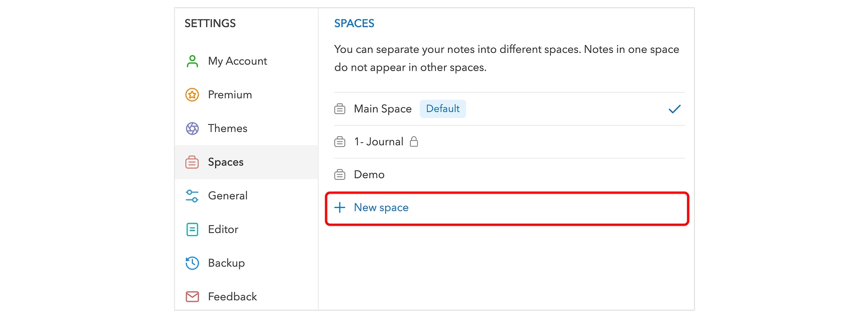Open My Account settings
This screenshot has height=318, width=868.
click(x=237, y=61)
